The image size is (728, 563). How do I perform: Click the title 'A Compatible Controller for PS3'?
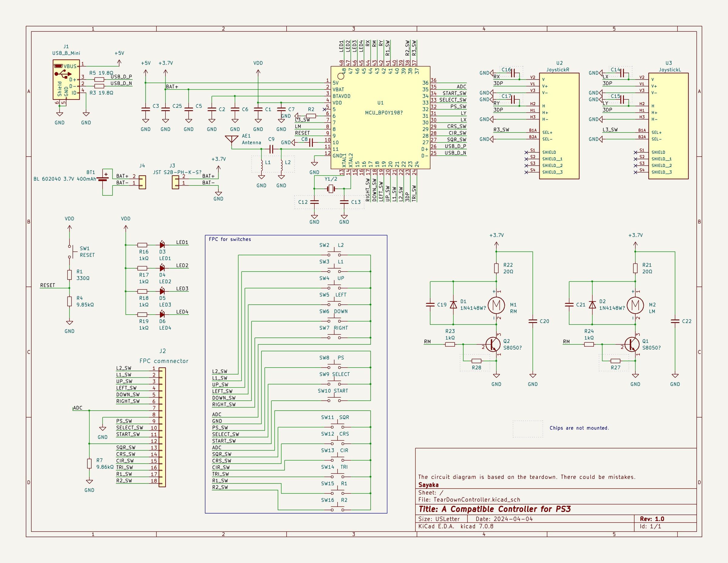(506, 509)
